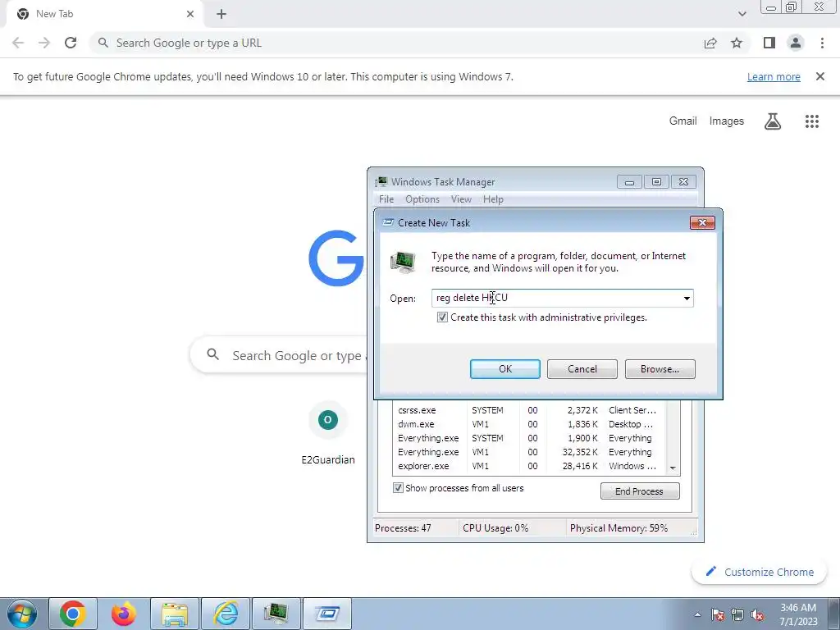Open the taskbar clock and date
Screen dimensions: 840x630
point(798,614)
